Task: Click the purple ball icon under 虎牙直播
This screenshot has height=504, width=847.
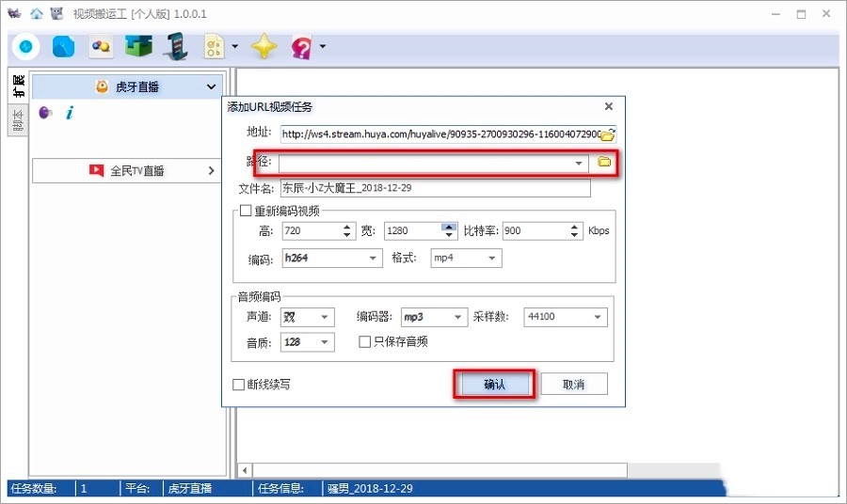Action: (x=45, y=113)
